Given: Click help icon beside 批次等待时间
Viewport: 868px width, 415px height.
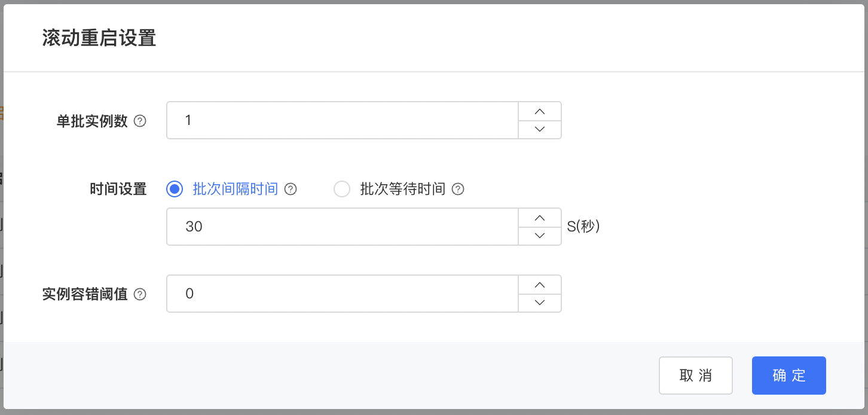Looking at the screenshot, I should [458, 190].
